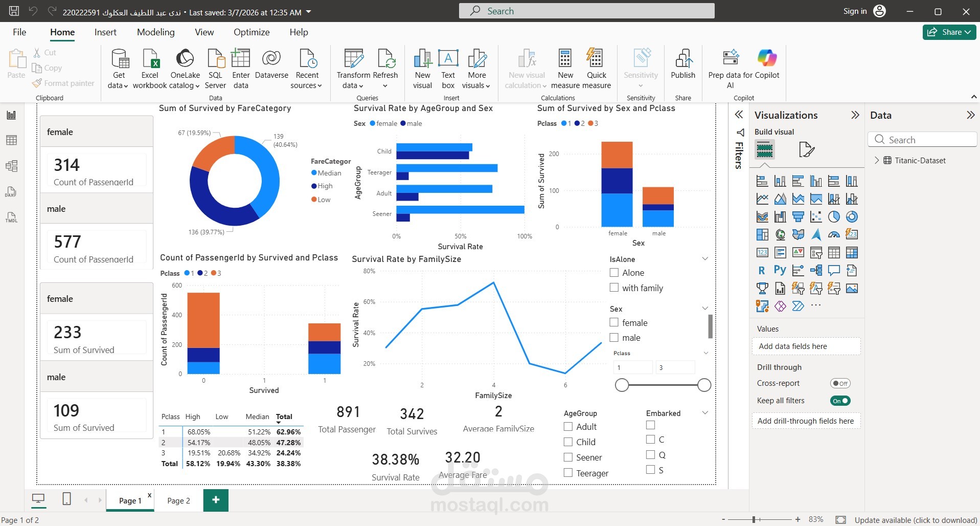
Task: Check the female option under Sex
Action: (x=614, y=322)
